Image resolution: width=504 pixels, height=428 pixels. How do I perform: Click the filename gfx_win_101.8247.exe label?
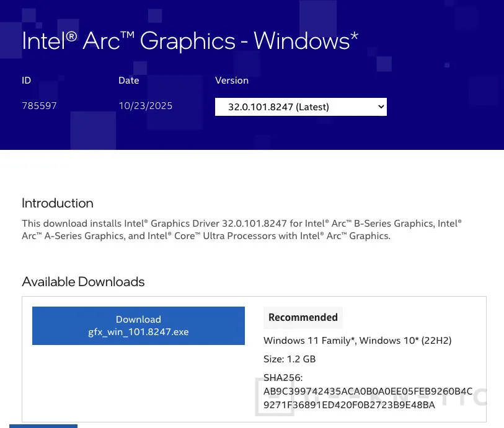point(138,331)
